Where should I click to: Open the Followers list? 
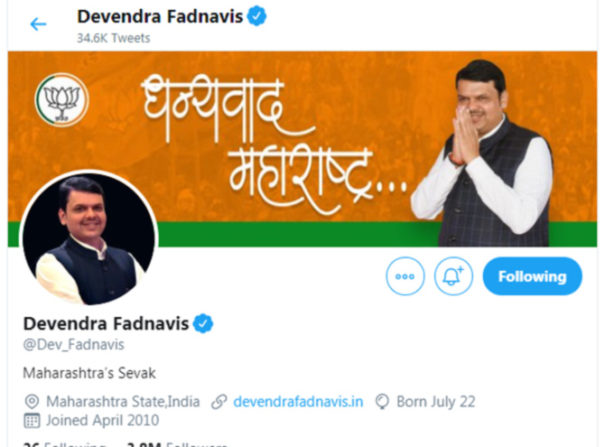coord(177,444)
